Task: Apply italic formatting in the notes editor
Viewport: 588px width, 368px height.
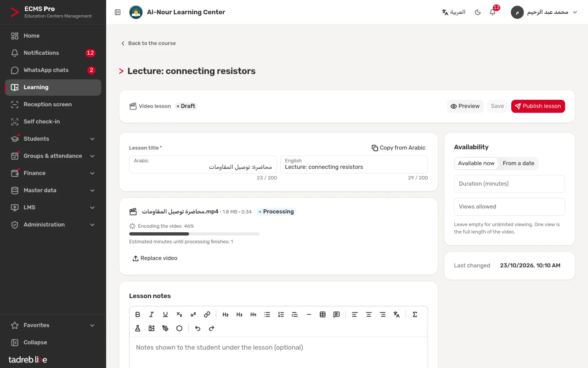Action: tap(152, 315)
